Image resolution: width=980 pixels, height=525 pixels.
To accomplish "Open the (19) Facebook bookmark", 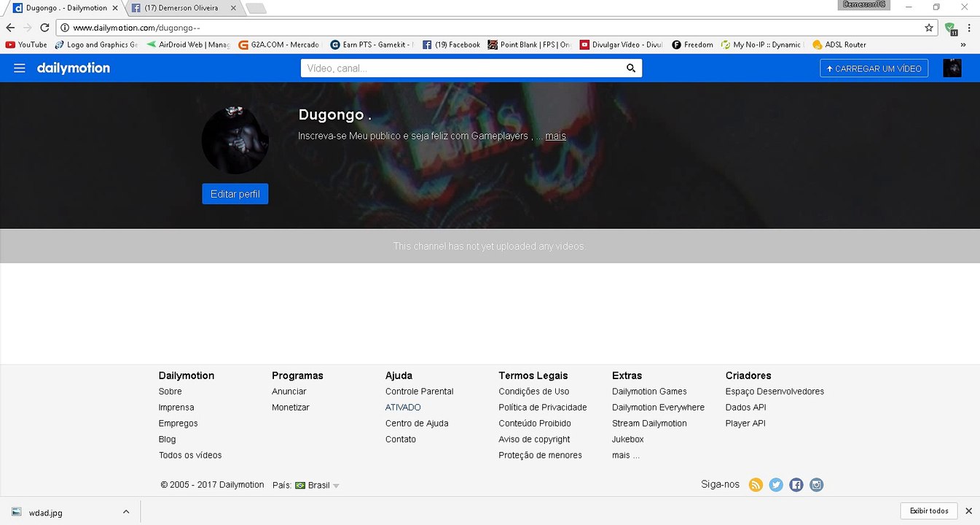I will (x=452, y=44).
